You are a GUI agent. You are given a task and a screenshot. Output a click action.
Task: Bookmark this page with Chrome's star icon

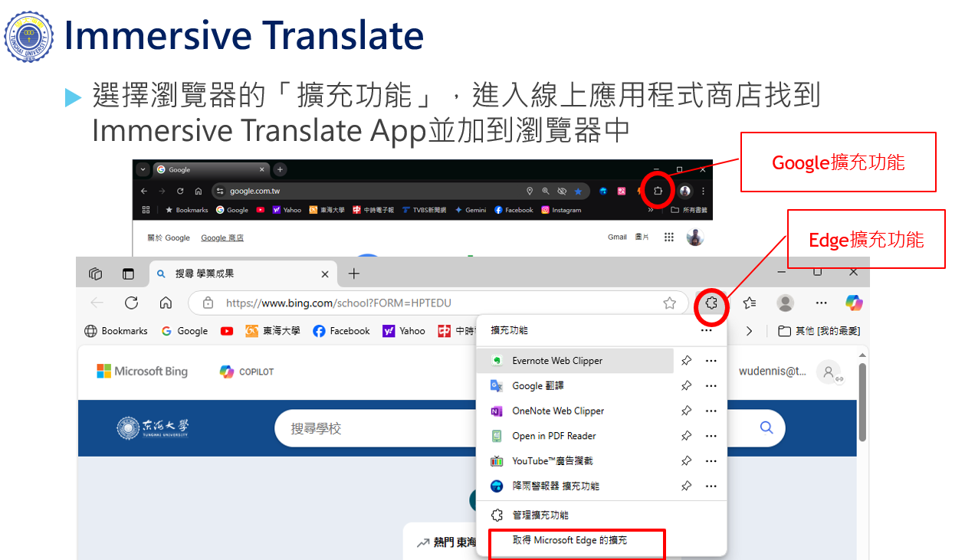pos(578,191)
